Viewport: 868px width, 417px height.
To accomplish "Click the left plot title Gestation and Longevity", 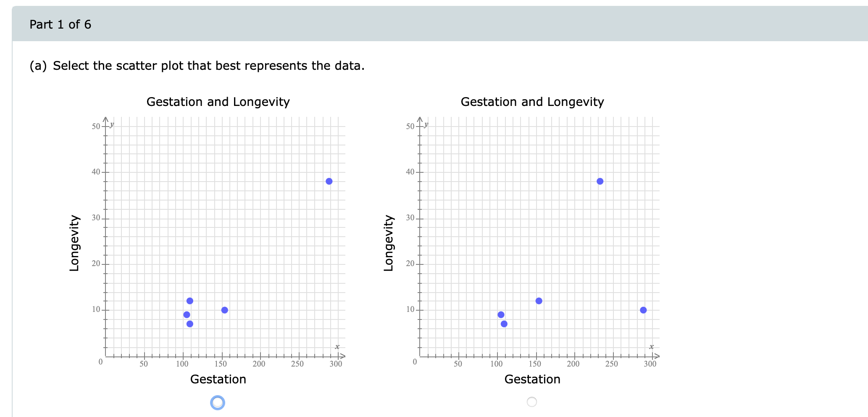I will (218, 102).
